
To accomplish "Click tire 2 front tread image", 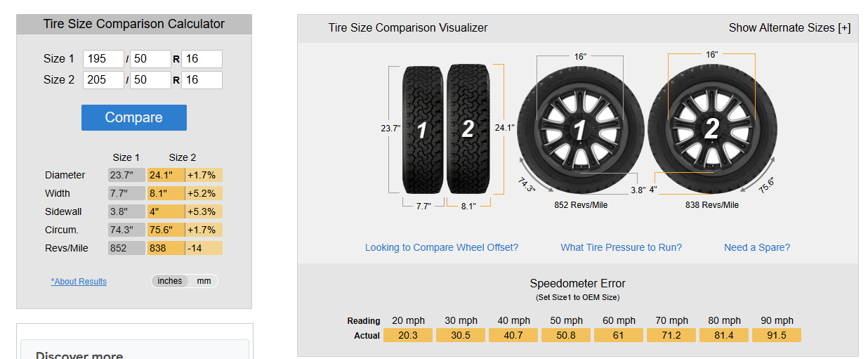I will 468,129.
